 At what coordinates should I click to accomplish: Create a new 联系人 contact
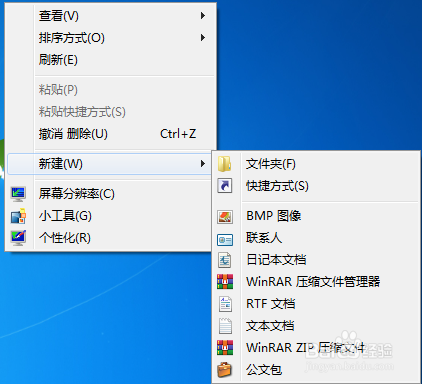[316, 238]
